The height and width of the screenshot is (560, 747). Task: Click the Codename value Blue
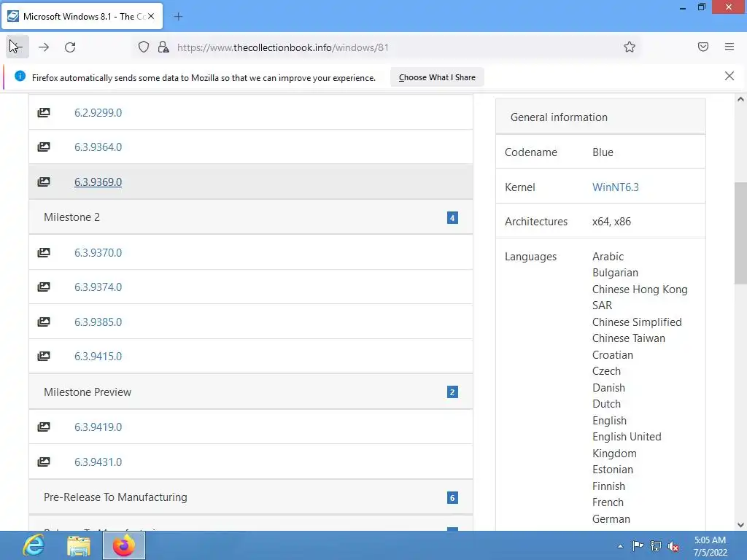tap(603, 152)
